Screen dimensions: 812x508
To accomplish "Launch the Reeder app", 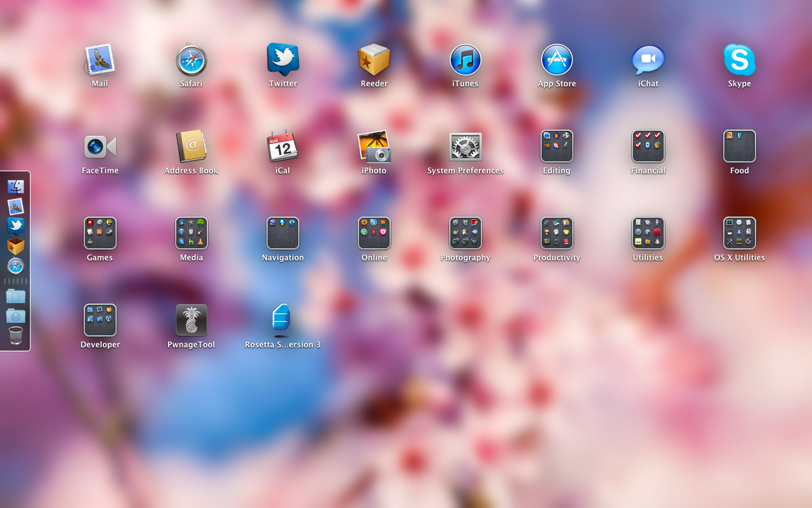I will (x=374, y=60).
